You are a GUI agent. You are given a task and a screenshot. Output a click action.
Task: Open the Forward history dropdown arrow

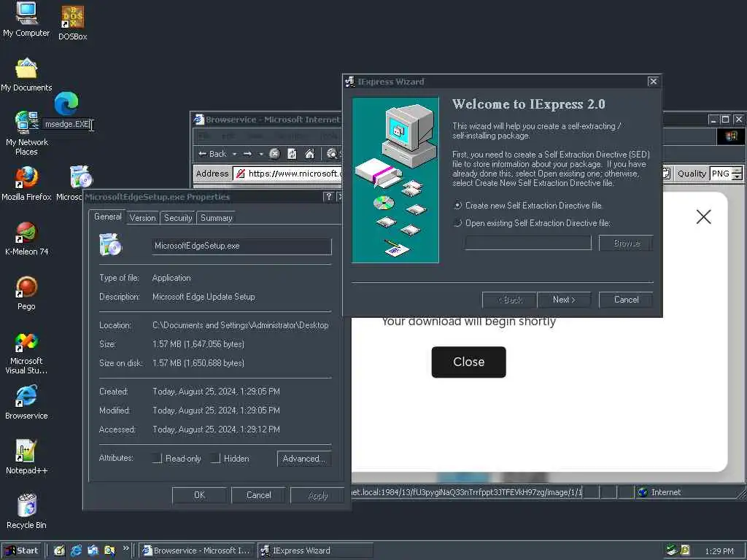(x=260, y=154)
